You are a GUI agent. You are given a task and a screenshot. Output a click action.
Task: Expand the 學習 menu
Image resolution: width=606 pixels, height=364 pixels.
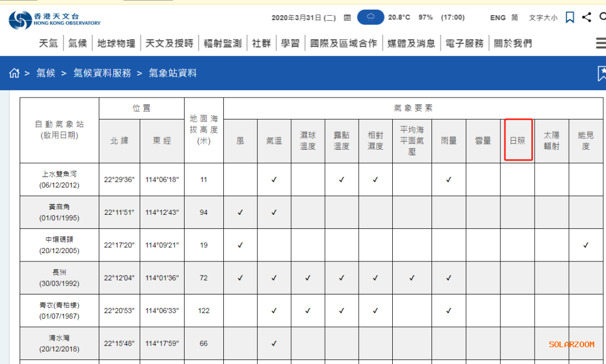point(290,43)
